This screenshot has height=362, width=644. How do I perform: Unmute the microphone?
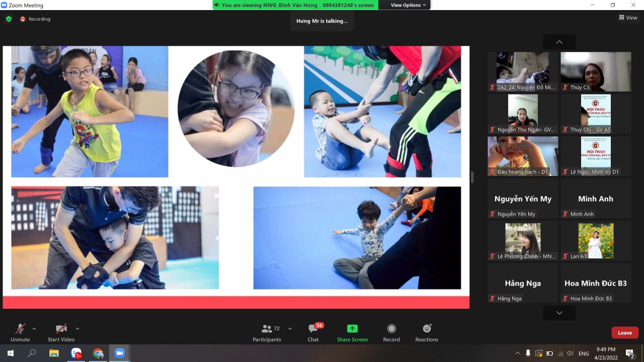pyautogui.click(x=20, y=332)
